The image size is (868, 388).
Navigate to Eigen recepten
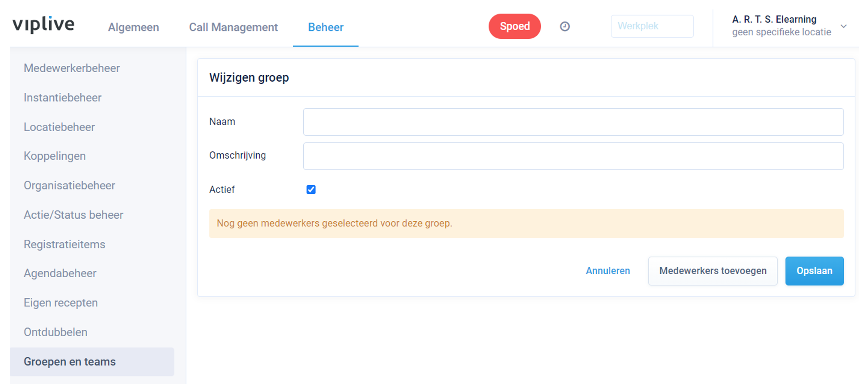click(x=61, y=302)
